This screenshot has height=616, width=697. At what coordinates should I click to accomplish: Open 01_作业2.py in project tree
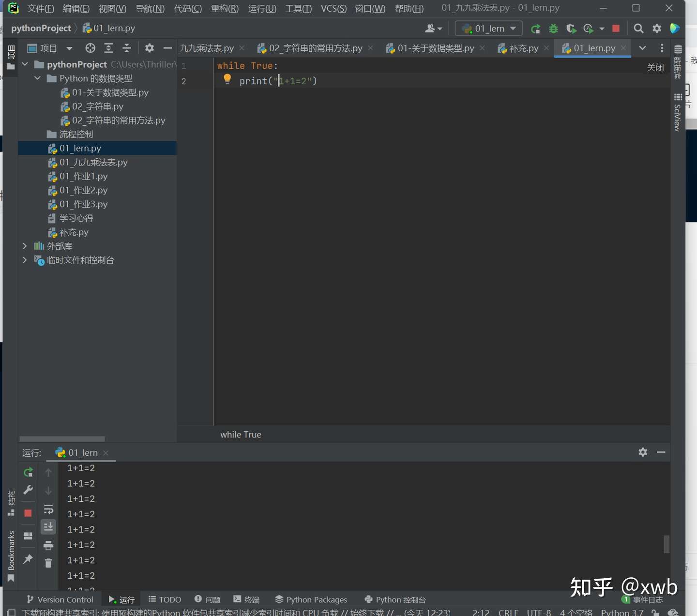pyautogui.click(x=83, y=190)
